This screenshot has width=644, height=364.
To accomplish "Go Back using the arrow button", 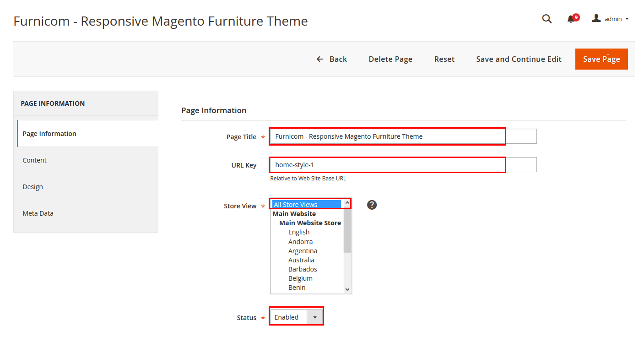I will point(331,59).
